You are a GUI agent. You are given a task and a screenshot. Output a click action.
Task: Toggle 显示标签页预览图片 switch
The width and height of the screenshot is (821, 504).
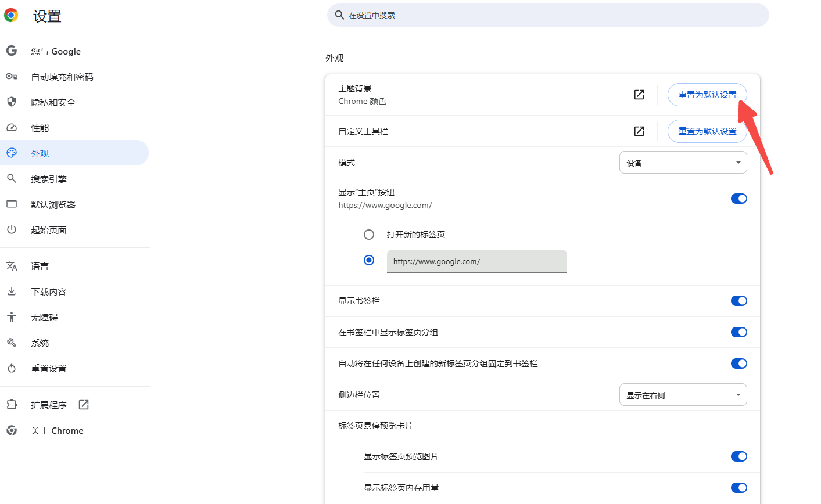(739, 456)
